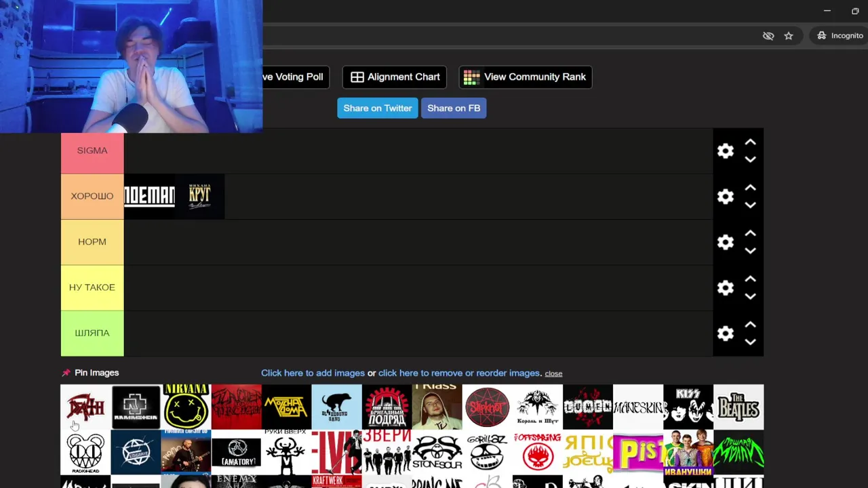Move ШЛЯПА row down with its arrow
The height and width of the screenshot is (488, 868).
(750, 342)
